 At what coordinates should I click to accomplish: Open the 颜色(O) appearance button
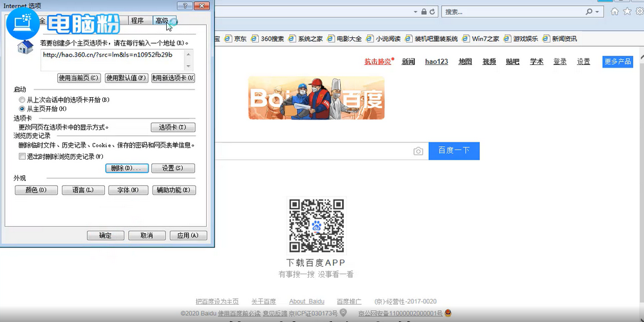(36, 190)
